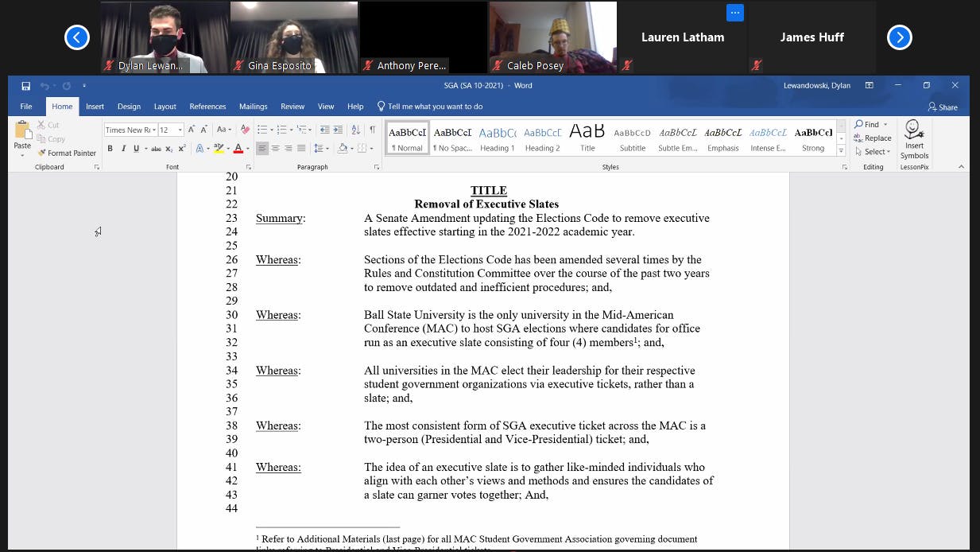Toggle Italic formatting

pos(124,148)
